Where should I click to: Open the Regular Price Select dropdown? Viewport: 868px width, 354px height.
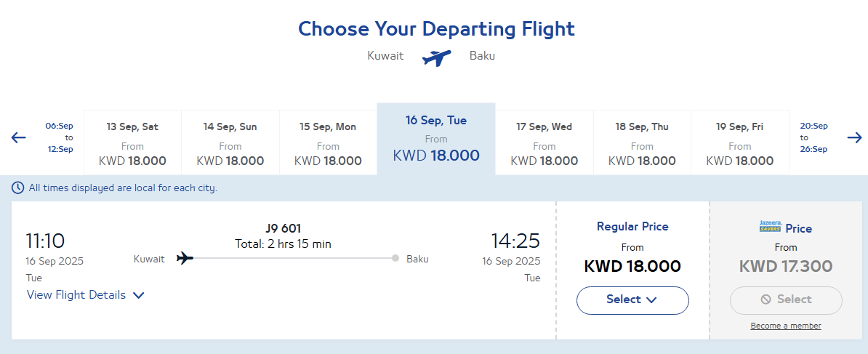pyautogui.click(x=632, y=300)
